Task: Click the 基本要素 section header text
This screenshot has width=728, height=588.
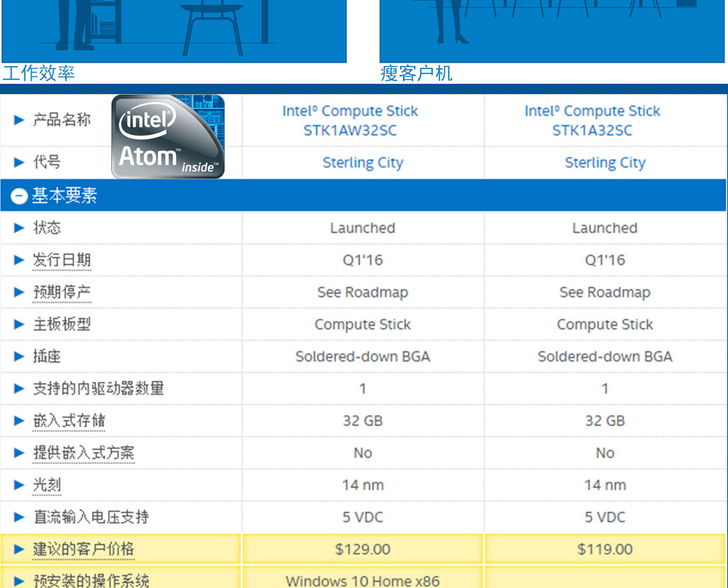Action: pyautogui.click(x=65, y=196)
